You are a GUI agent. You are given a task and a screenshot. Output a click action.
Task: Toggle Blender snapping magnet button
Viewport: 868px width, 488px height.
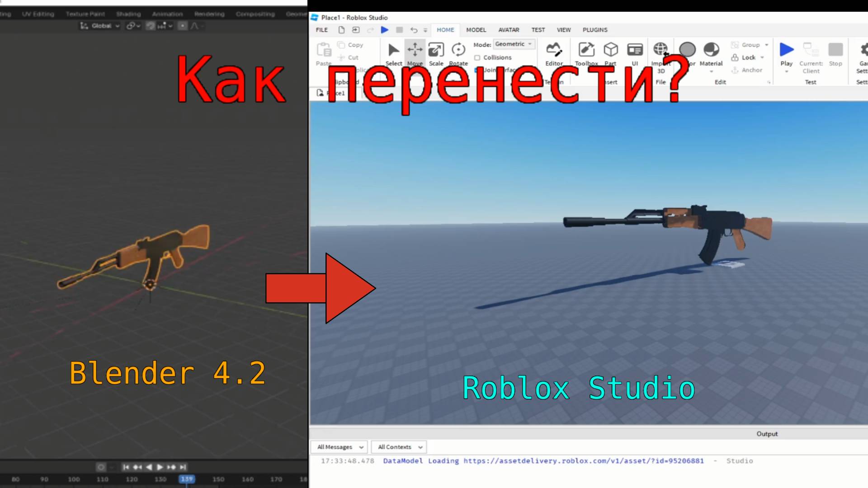click(151, 26)
